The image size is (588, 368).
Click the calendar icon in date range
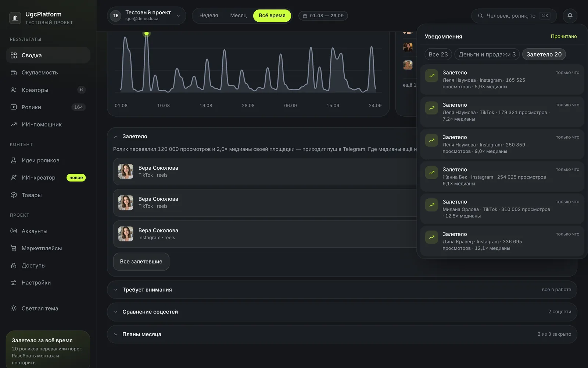(x=305, y=16)
